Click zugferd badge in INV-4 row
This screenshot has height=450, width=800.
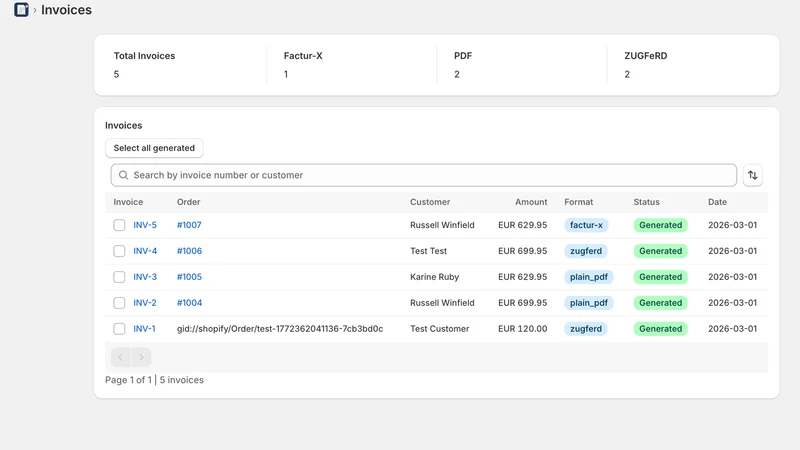coord(586,251)
